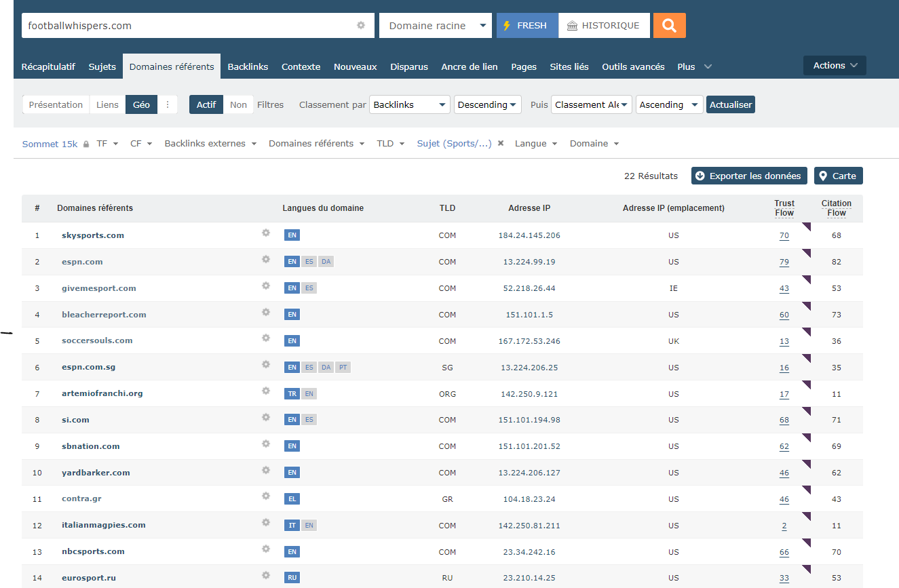This screenshot has width=899, height=588.
Task: Expand the CF filter
Action: coord(141,144)
